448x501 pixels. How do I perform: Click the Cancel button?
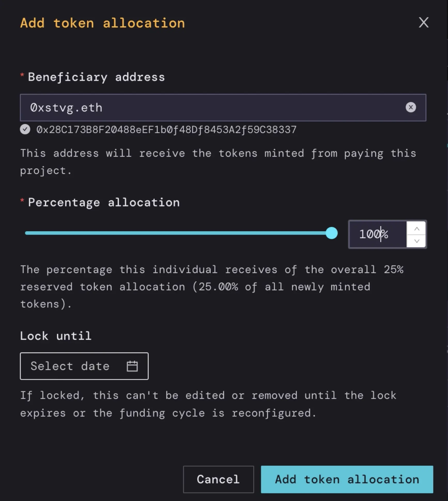click(x=218, y=479)
